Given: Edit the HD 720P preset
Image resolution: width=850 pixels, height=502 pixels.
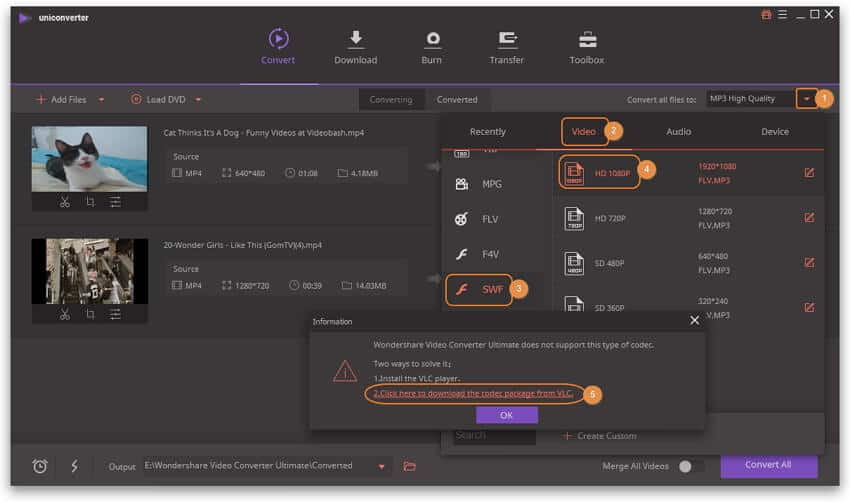Looking at the screenshot, I should click(809, 218).
